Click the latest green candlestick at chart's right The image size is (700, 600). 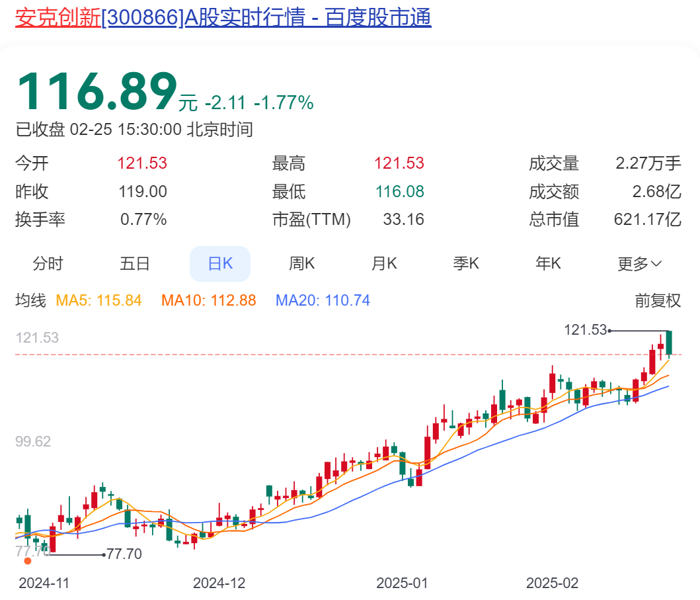pos(670,343)
